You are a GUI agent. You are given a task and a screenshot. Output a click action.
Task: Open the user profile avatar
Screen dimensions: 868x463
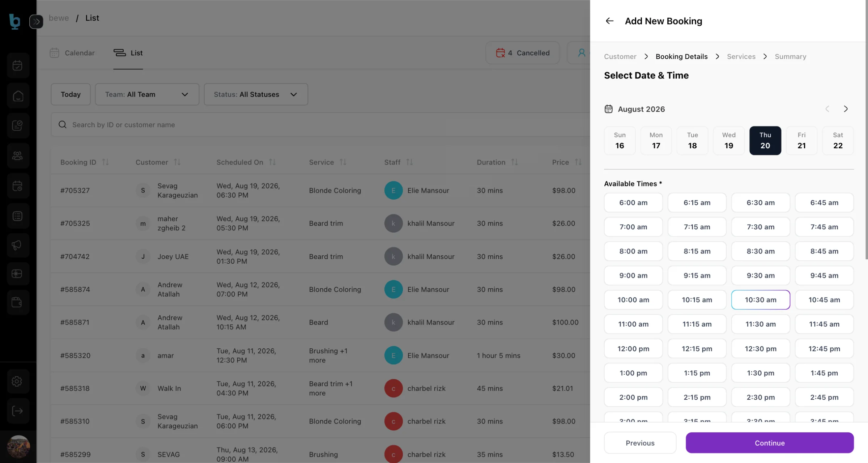click(18, 447)
